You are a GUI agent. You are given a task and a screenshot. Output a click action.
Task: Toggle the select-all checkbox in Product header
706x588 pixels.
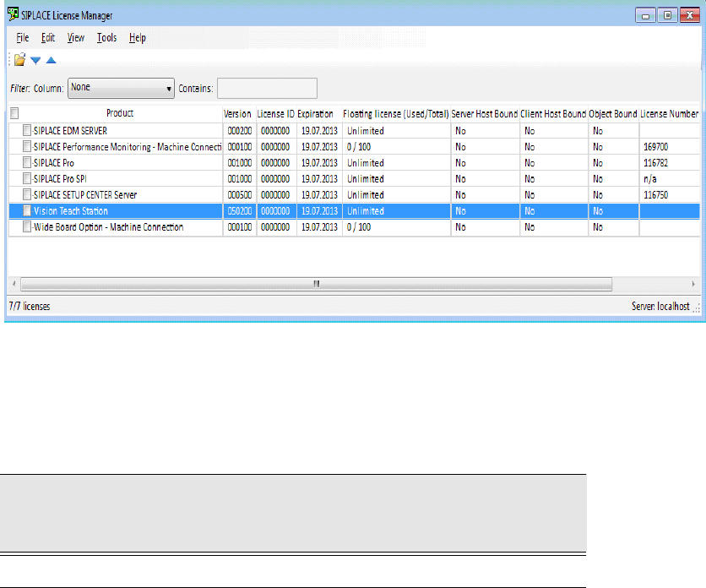(14, 113)
